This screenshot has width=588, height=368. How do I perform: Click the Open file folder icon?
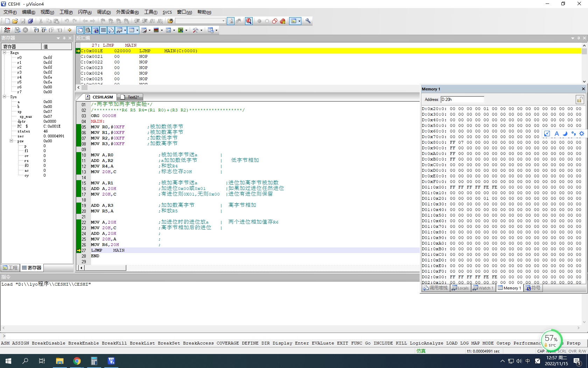coord(15,21)
